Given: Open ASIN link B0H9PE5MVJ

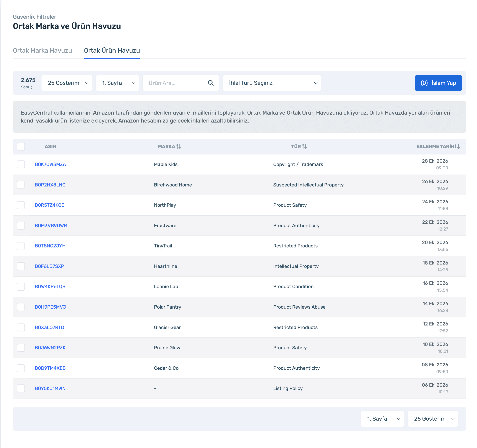Looking at the screenshot, I should point(50,307).
